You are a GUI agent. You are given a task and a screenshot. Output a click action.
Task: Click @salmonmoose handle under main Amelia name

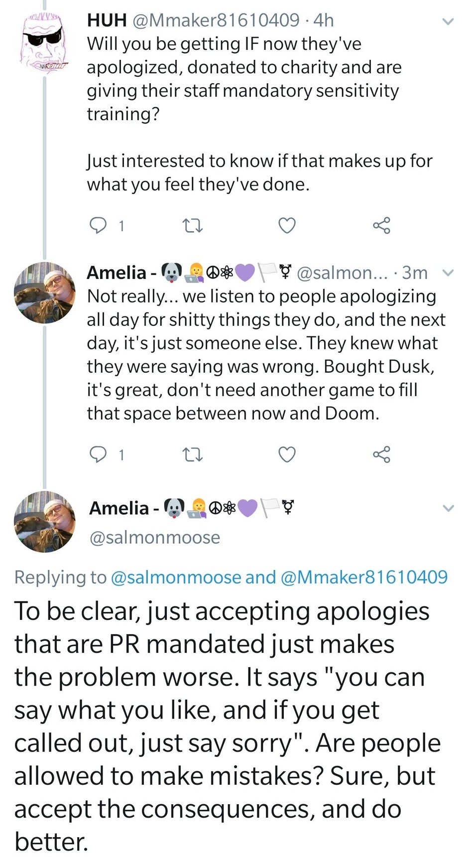click(x=154, y=537)
